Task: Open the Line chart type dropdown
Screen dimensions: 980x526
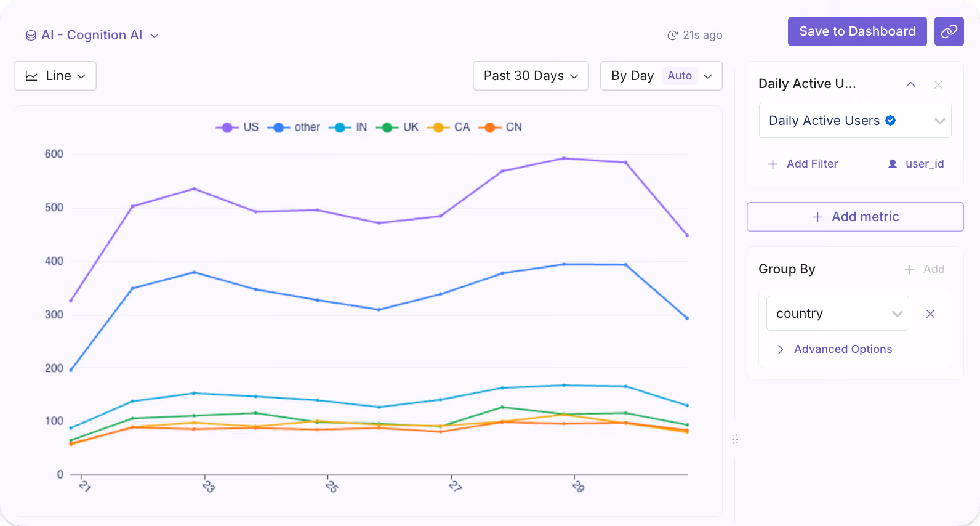Action: 55,76
